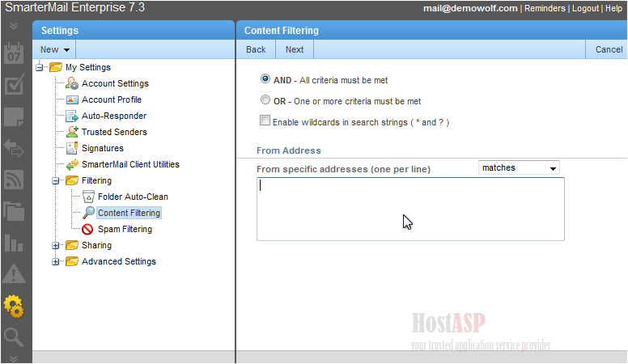Open the Notes icon in sidebar
Viewport: 628px width, 364px height.
(x=14, y=117)
